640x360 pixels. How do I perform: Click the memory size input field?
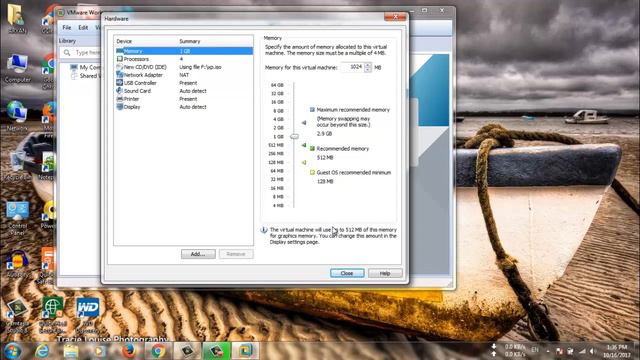(352, 67)
